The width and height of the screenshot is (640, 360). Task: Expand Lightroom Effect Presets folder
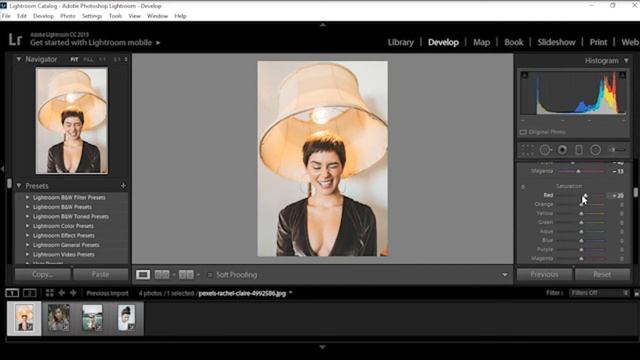click(x=27, y=236)
